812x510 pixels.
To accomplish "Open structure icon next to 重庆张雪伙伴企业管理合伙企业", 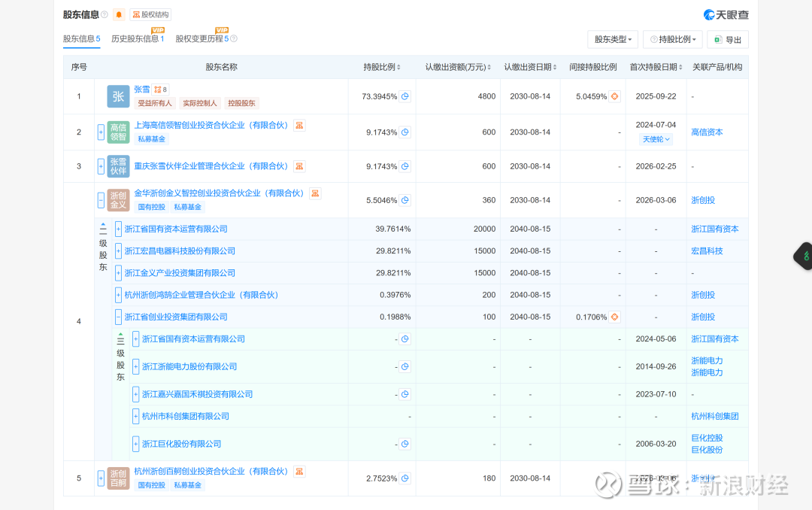I will click(299, 166).
